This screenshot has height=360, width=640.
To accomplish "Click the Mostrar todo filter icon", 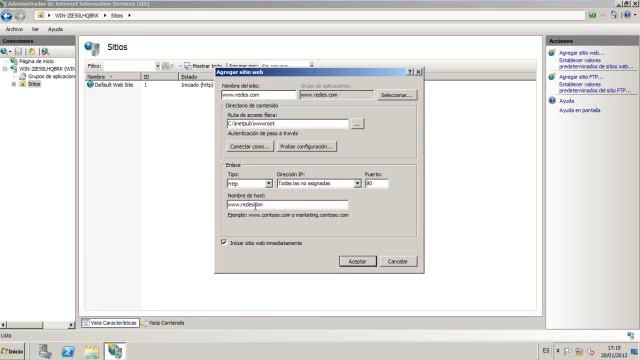I will pos(187,66).
